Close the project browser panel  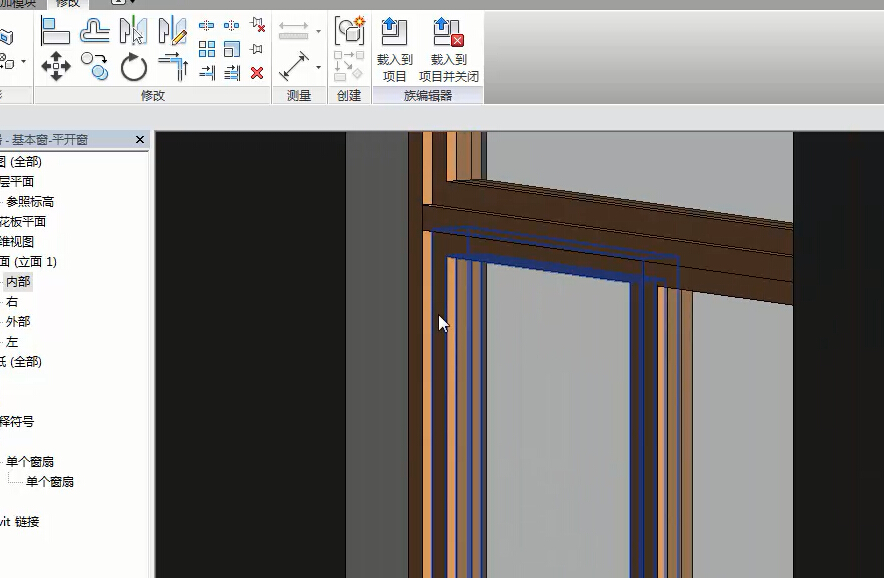140,140
